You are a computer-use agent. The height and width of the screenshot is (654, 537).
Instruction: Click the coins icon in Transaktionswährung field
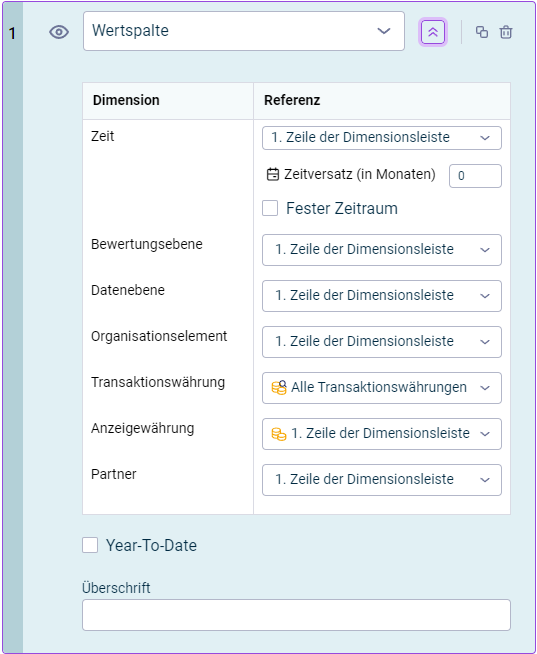[279, 387]
